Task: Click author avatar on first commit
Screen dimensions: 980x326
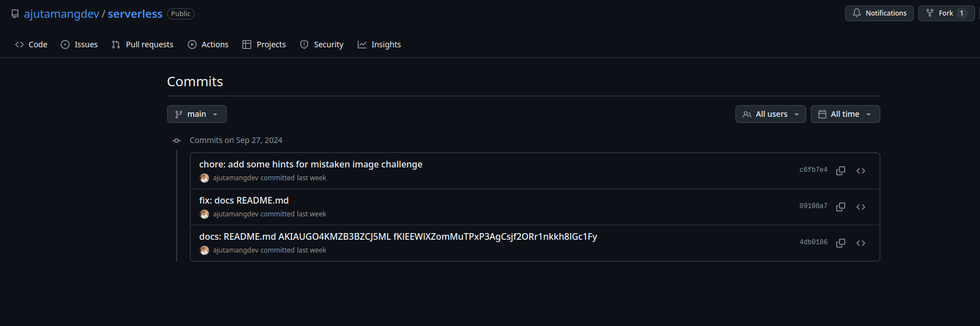Action: 204,178
